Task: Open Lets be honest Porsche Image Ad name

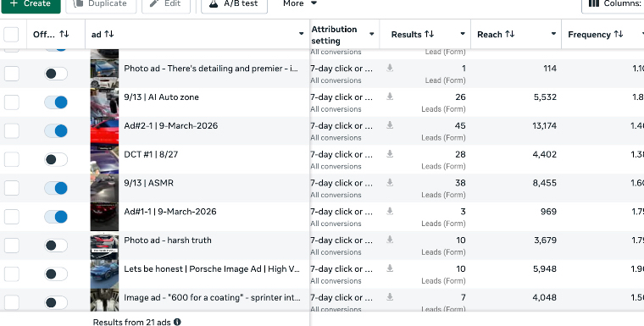Action: click(x=212, y=269)
